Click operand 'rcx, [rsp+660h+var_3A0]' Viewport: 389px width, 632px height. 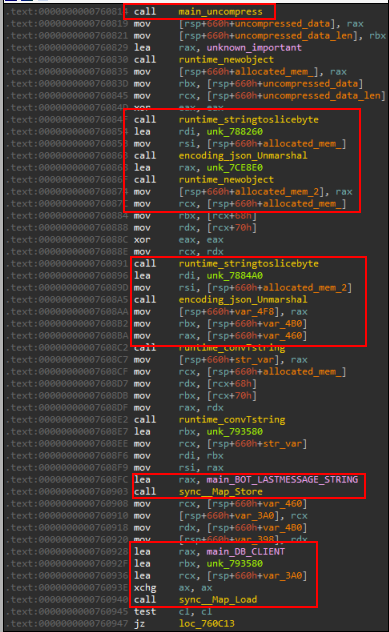pos(243,576)
